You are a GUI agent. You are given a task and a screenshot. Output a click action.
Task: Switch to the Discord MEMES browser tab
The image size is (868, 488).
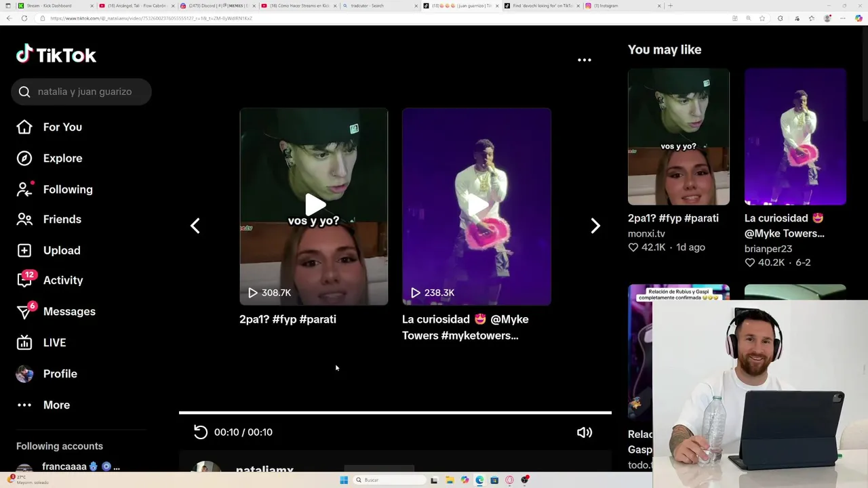pos(217,5)
